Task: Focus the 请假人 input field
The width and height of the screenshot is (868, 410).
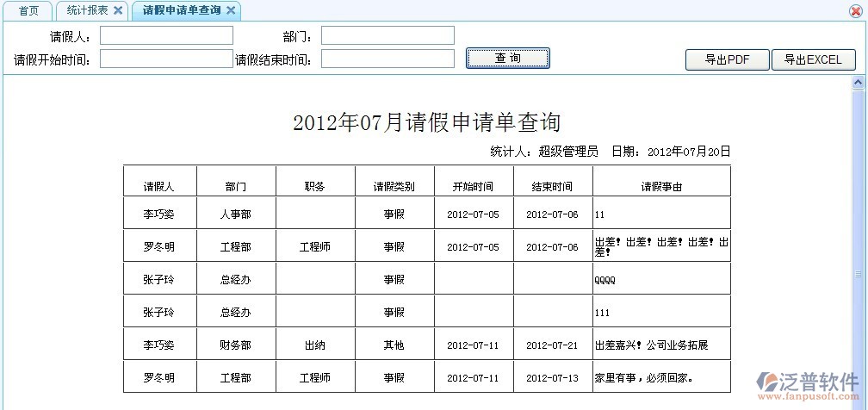Action: click(x=167, y=35)
